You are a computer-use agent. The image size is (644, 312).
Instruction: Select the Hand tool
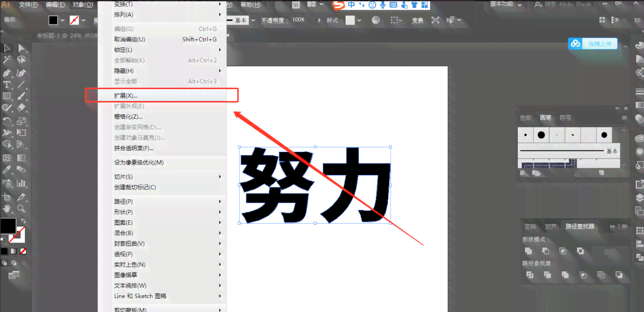7,209
